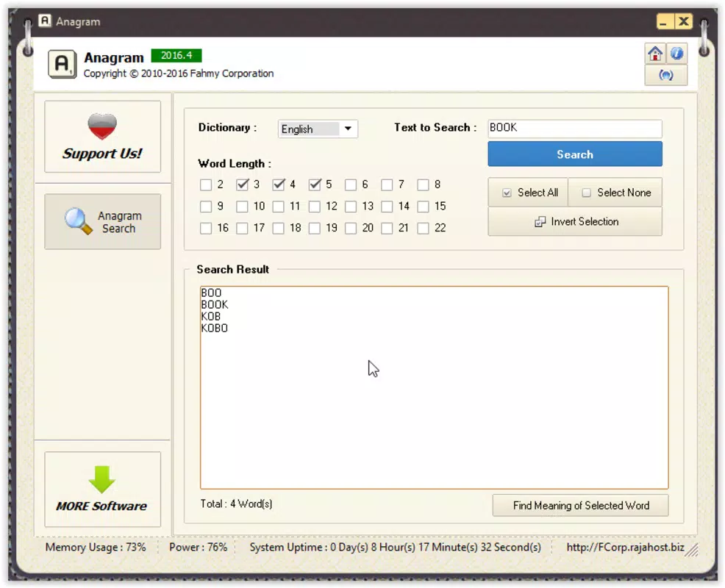
Task: Click the window resize grip
Action: coord(692,550)
